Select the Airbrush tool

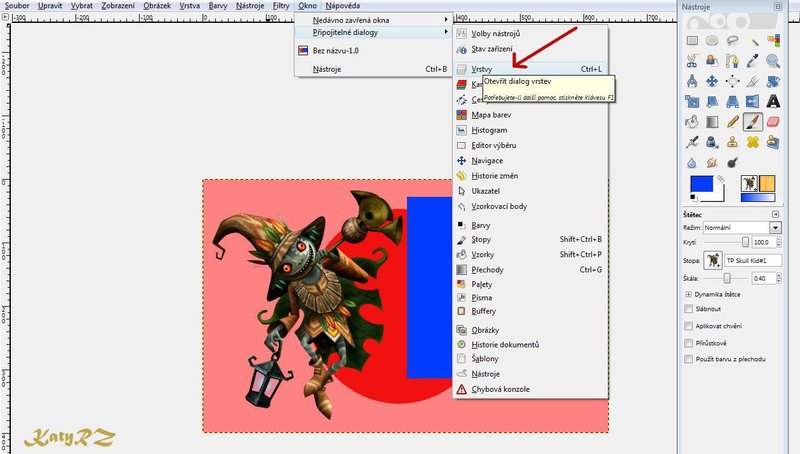click(x=692, y=142)
